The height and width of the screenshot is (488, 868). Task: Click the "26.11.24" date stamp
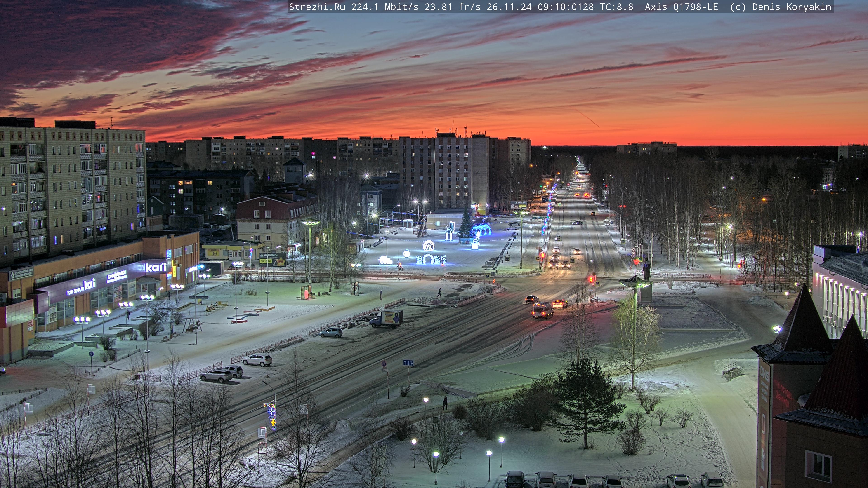(509, 7)
